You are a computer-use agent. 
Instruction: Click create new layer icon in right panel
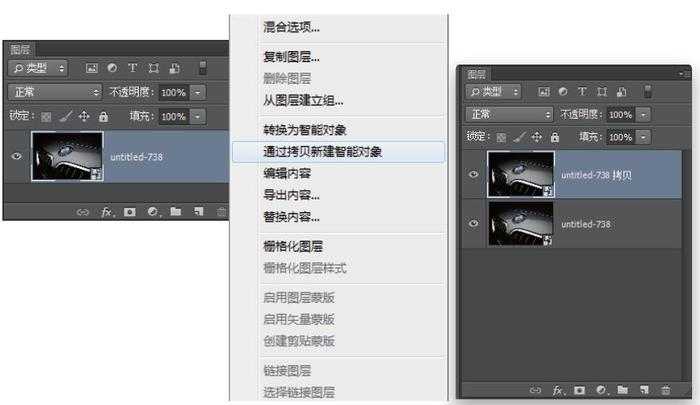[x=644, y=390]
